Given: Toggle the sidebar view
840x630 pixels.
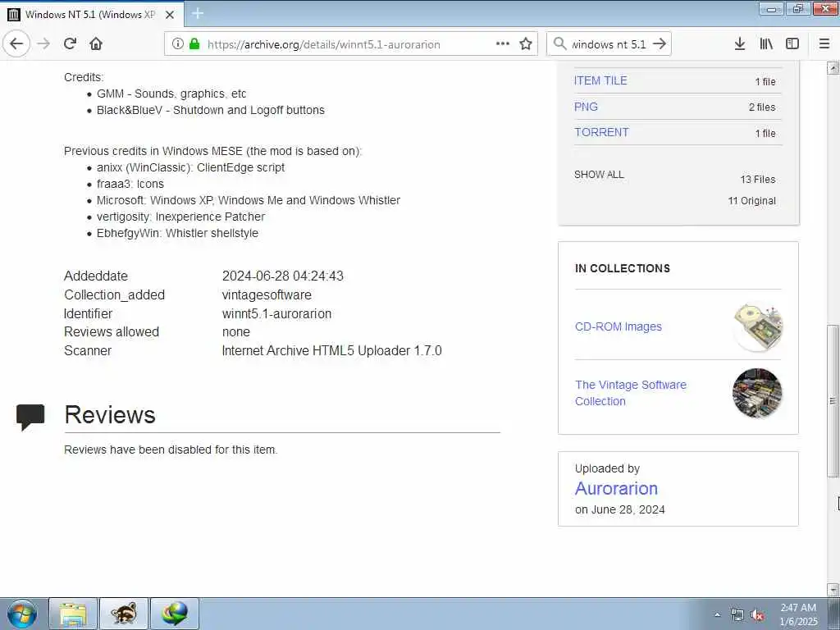Looking at the screenshot, I should click(x=792, y=43).
